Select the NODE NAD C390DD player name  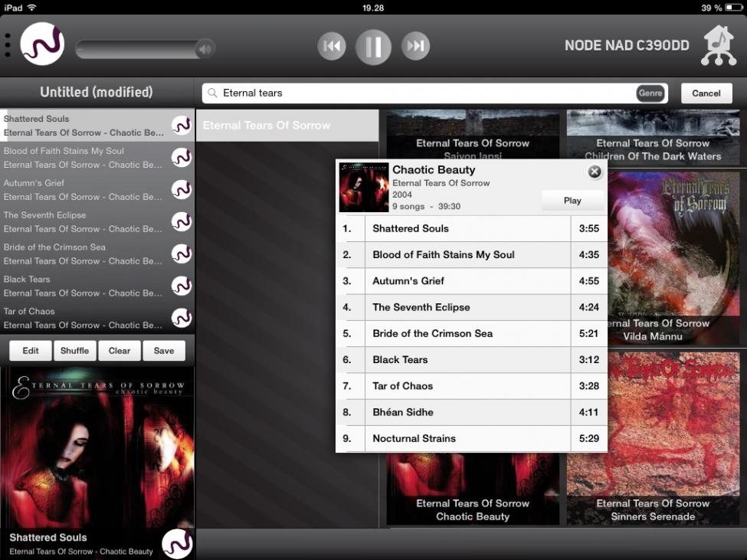pyautogui.click(x=627, y=46)
